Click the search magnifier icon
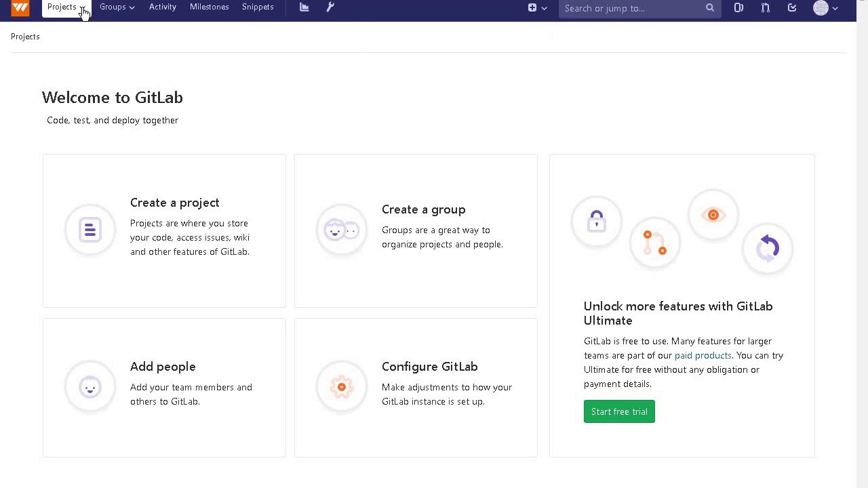 tap(710, 8)
